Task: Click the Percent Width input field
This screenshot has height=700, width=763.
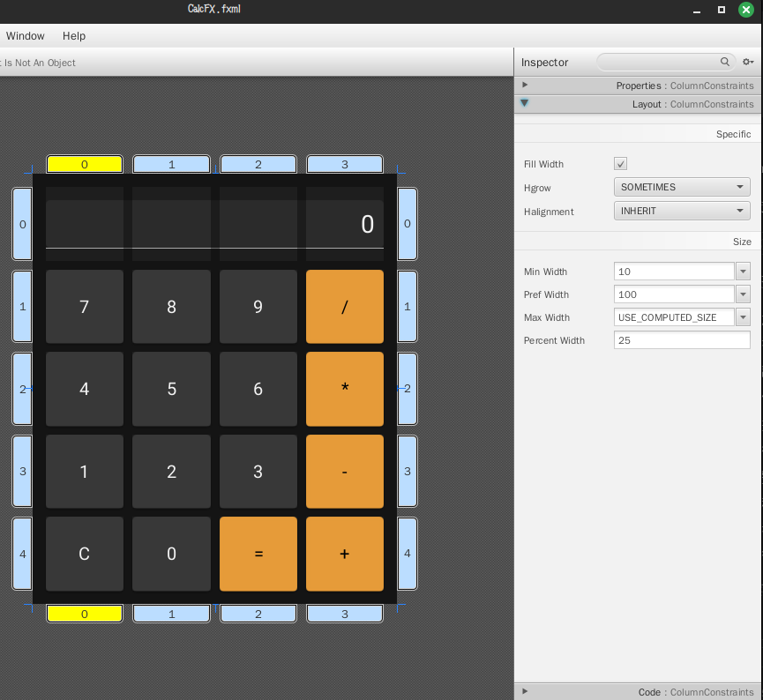Action: tap(682, 340)
